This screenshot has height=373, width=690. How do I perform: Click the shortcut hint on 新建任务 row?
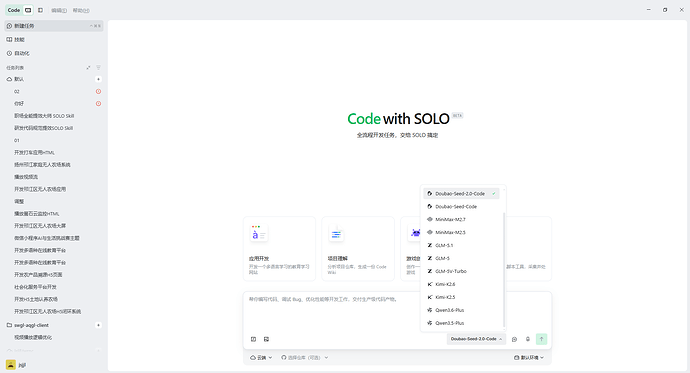pyautogui.click(x=95, y=26)
